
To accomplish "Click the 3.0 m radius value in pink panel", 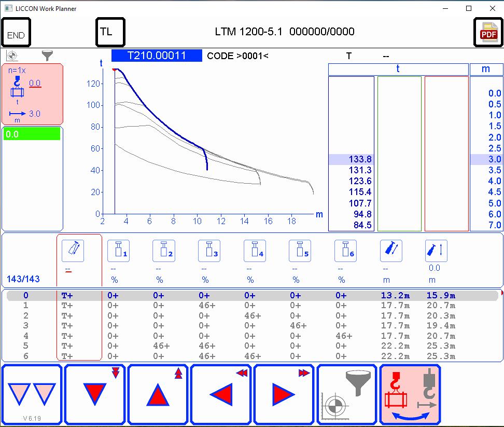I will pos(34,114).
